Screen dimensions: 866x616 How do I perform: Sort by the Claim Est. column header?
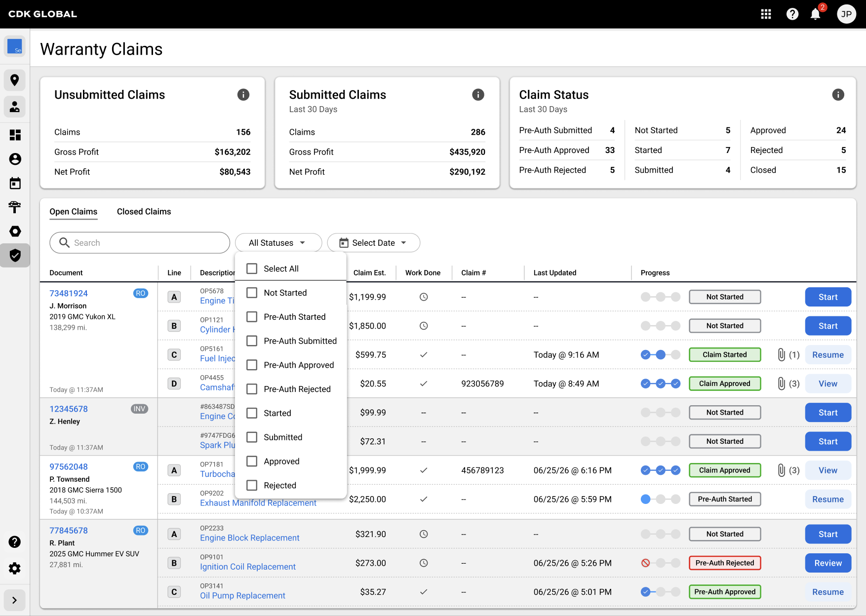pos(369,273)
